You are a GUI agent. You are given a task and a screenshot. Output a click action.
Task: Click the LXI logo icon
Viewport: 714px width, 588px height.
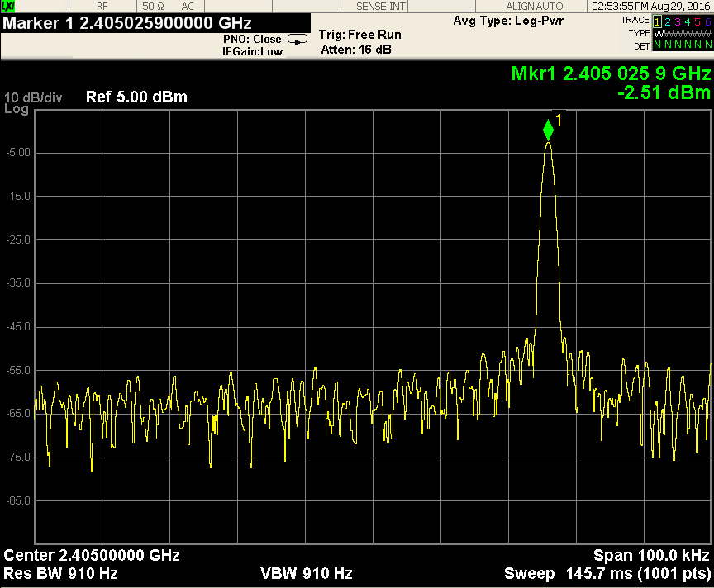tap(7, 6)
